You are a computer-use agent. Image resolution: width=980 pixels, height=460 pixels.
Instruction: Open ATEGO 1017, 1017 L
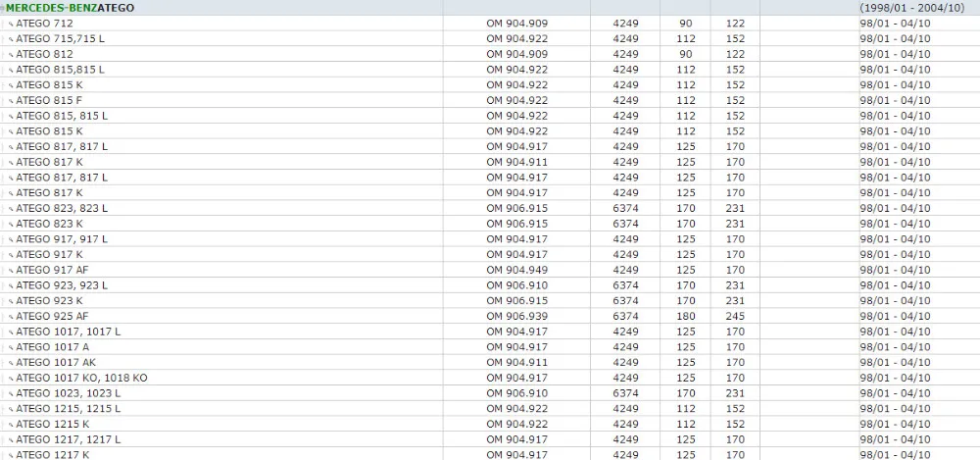[69, 332]
